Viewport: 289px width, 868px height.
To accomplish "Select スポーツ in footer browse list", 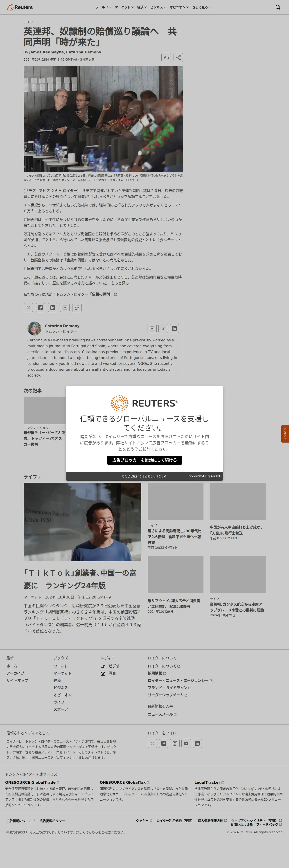I will pos(61,709).
